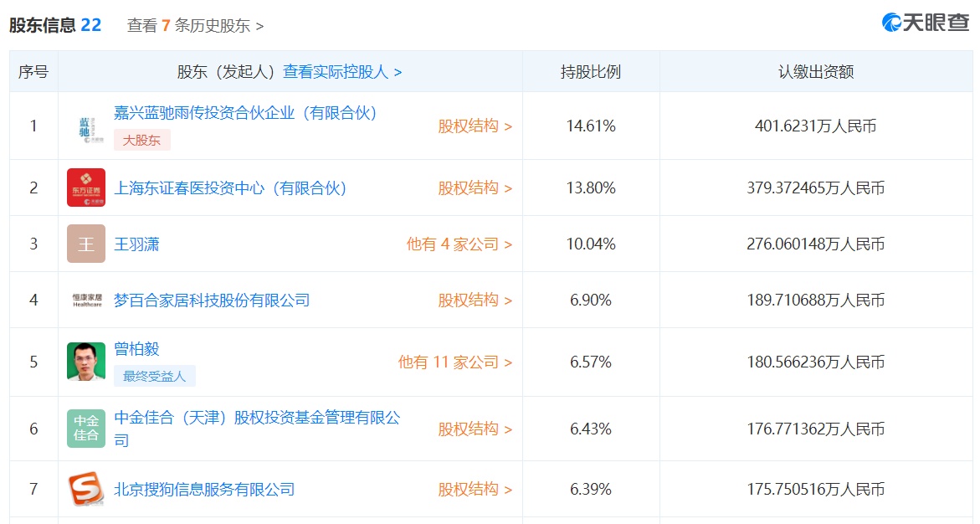
Task: Click the 中金佳合 green logo icon
Action: tap(86, 429)
